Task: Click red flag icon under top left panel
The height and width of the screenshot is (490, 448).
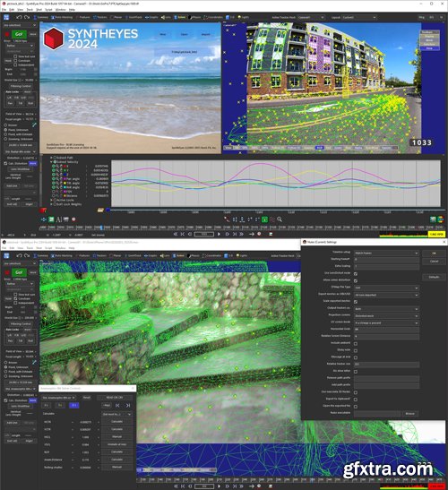Action: pyautogui.click(x=43, y=211)
